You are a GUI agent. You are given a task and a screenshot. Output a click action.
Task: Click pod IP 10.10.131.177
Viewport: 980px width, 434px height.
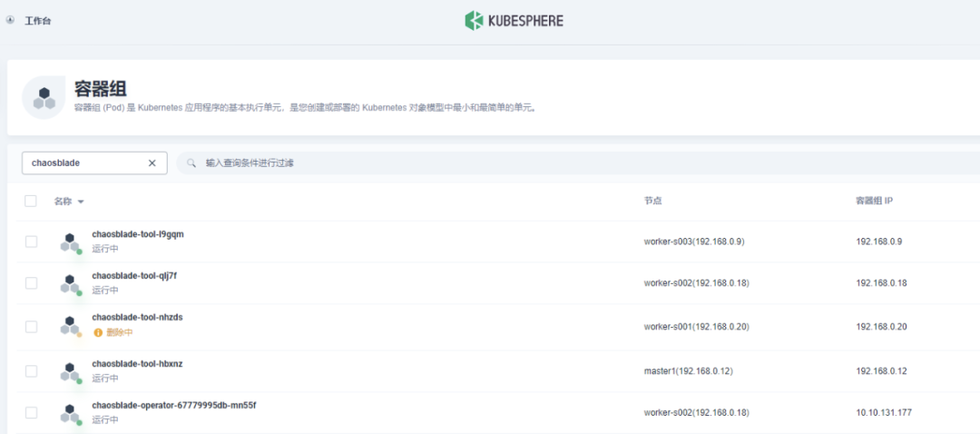tap(884, 413)
